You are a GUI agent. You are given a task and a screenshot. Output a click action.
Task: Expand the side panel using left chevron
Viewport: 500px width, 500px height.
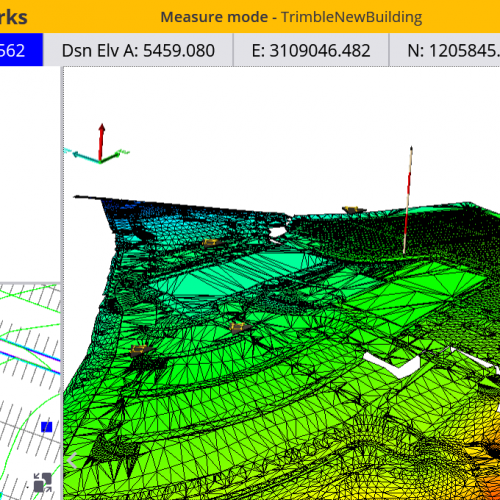71,461
